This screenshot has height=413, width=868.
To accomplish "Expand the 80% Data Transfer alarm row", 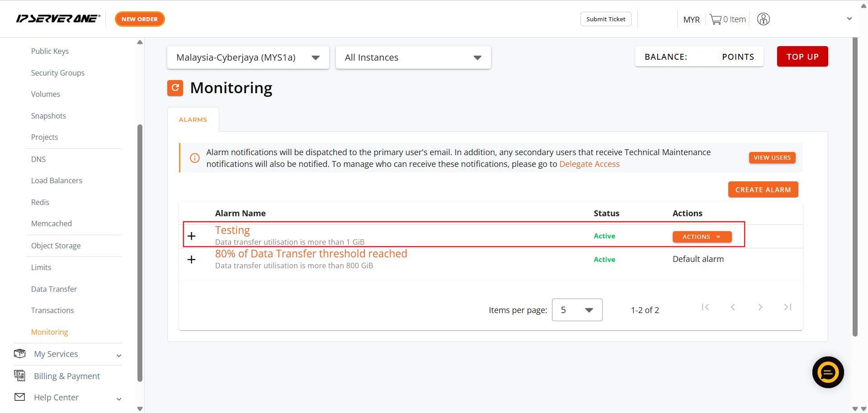I will pos(192,260).
